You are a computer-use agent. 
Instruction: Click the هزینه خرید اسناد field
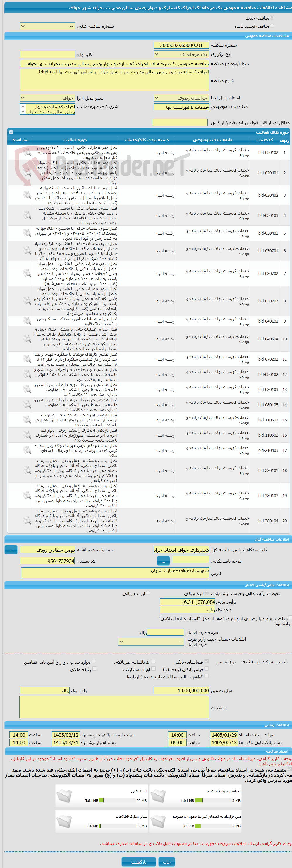click(x=166, y=632)
